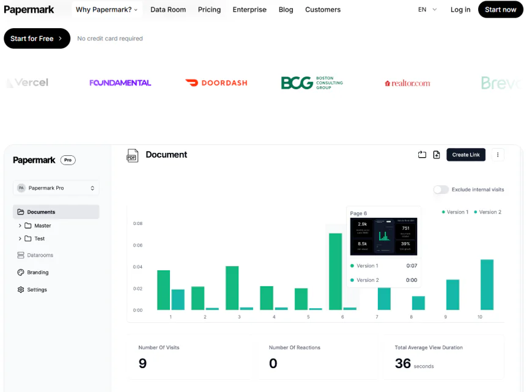
Task: Click the Papermark logo in the sidebar
Action: [34, 160]
